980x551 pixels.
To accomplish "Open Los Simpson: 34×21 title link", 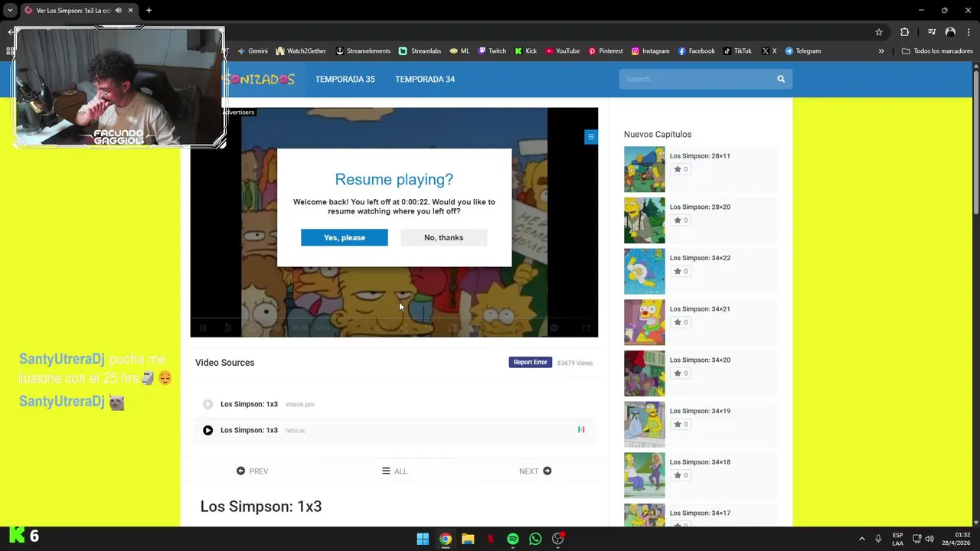I will [700, 309].
